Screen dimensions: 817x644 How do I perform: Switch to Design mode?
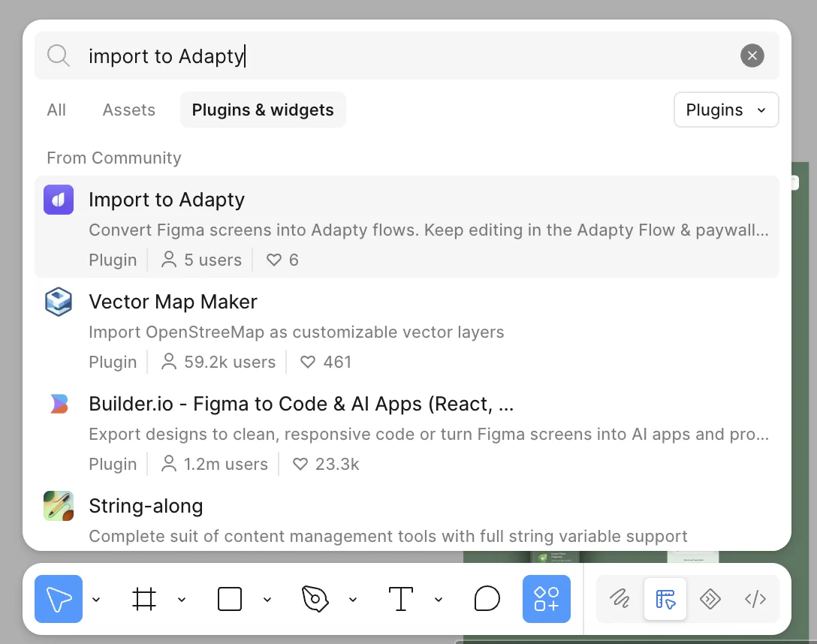(x=665, y=599)
